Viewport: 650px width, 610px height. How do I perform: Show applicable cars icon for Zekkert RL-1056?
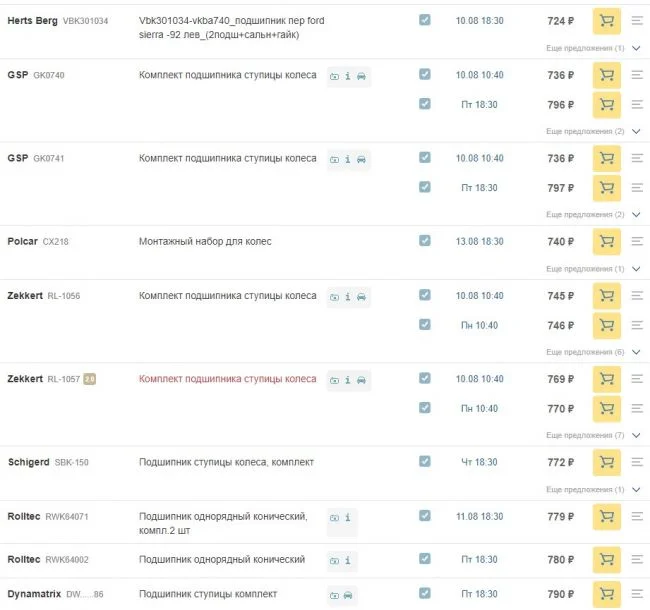(x=361, y=297)
